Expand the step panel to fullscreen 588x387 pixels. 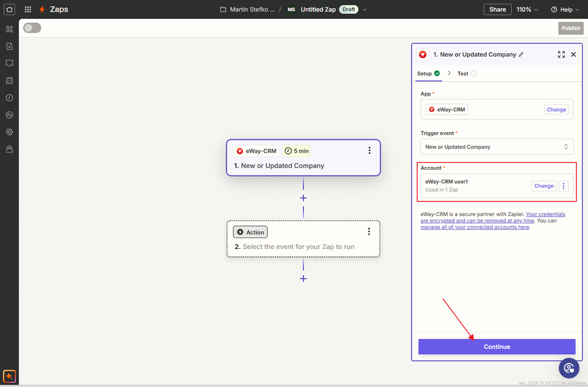pos(561,55)
